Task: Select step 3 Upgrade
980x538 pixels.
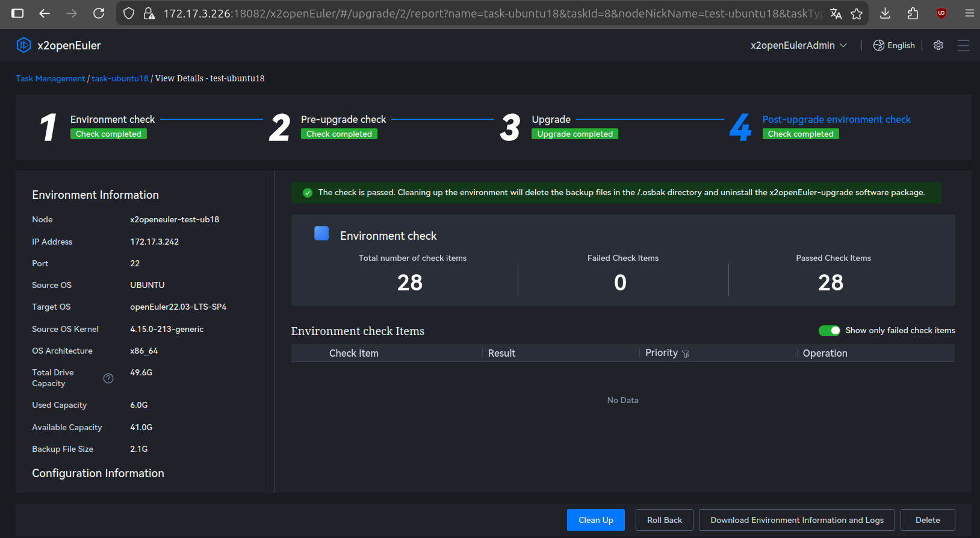Action: [551, 119]
